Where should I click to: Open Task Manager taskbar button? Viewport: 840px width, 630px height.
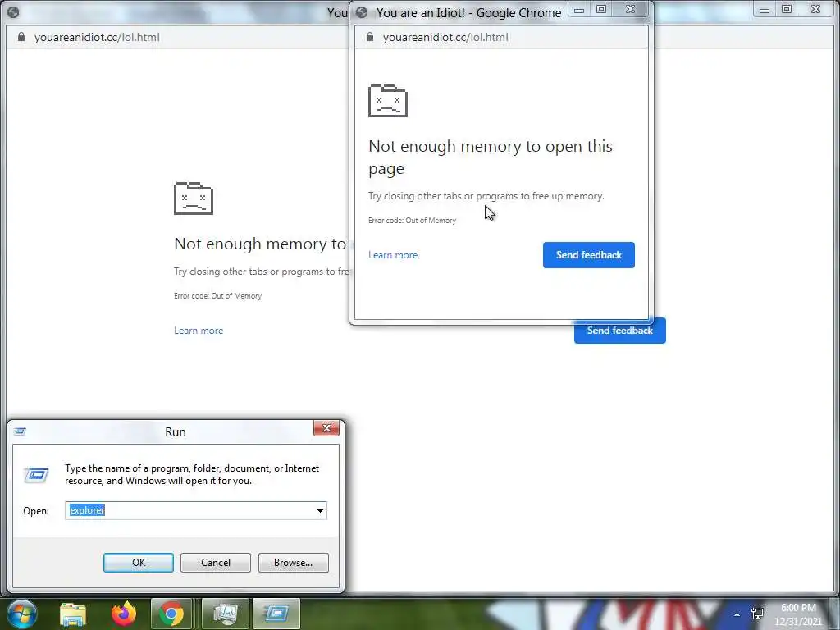click(225, 614)
